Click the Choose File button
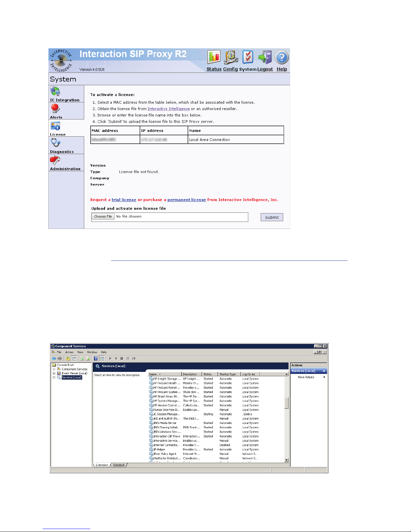Image resolution: width=411 pixels, height=532 pixels. pyautogui.click(x=103, y=216)
